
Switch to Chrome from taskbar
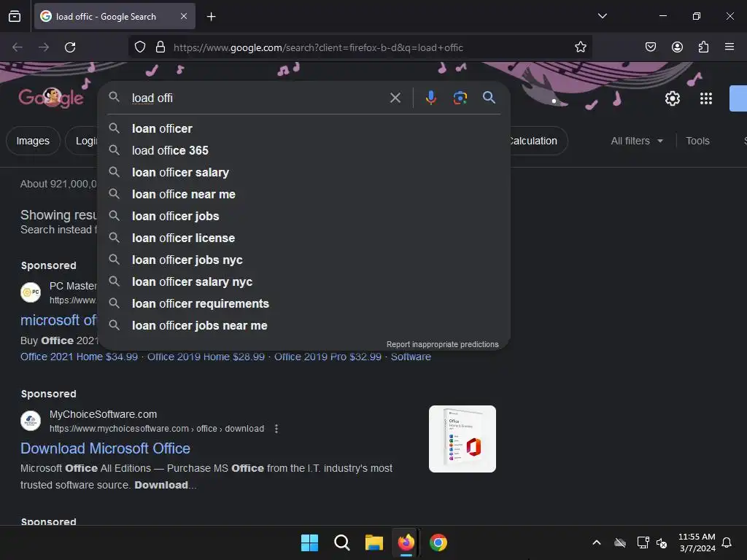pyautogui.click(x=438, y=542)
